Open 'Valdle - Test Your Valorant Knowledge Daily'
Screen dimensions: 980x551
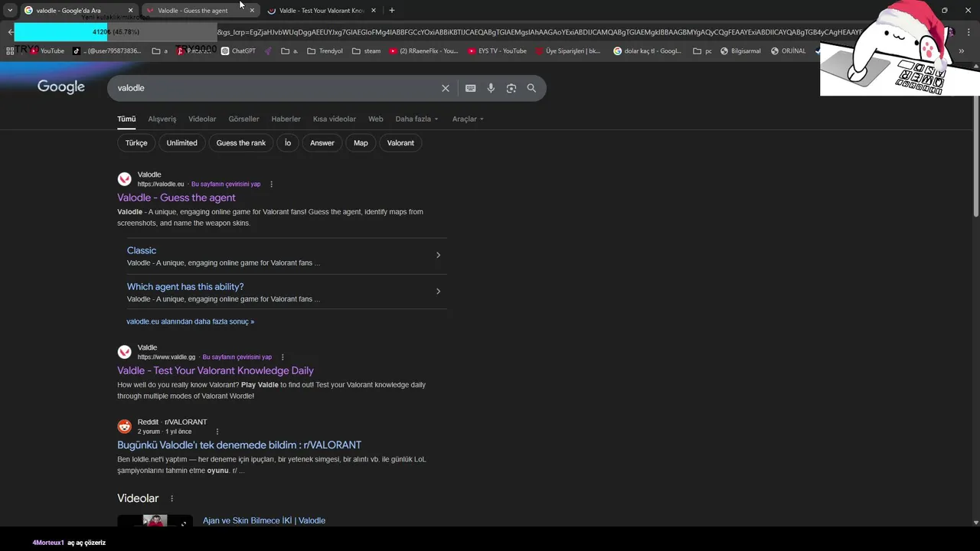[215, 371]
